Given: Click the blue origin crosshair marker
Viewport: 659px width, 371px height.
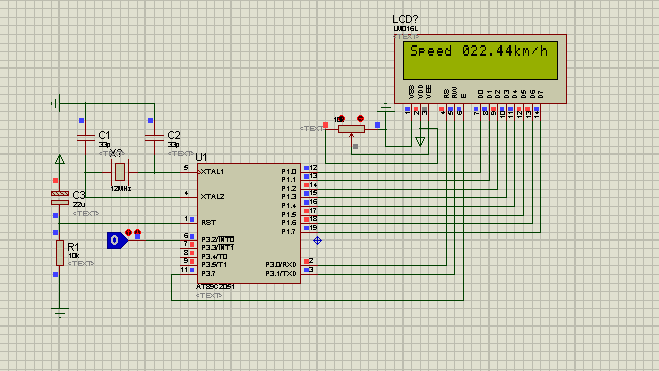Looking at the screenshot, I should click(317, 240).
